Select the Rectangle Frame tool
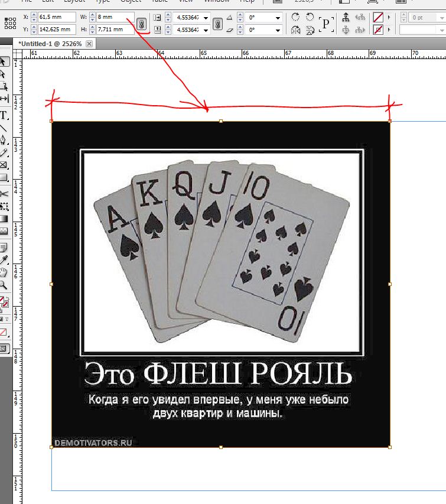 3,165
